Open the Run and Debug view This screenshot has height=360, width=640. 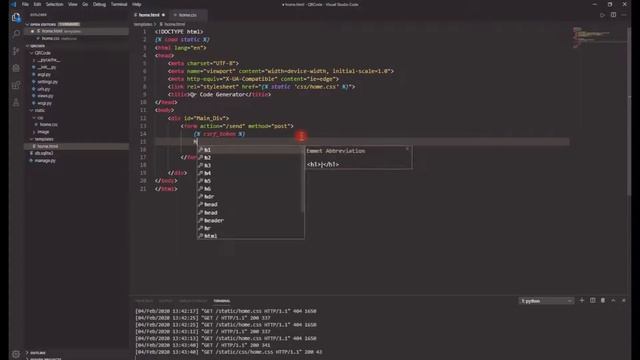click(16, 68)
